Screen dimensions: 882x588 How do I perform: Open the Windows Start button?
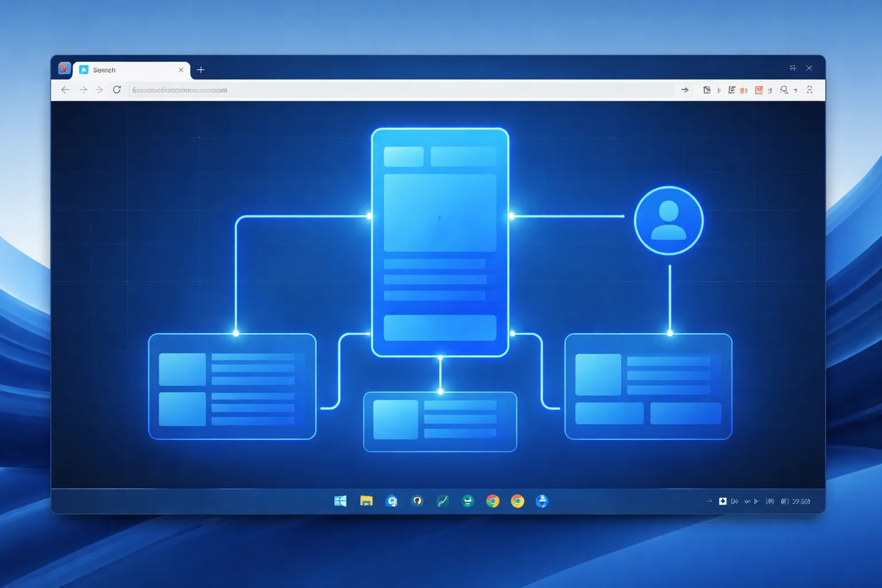click(341, 501)
